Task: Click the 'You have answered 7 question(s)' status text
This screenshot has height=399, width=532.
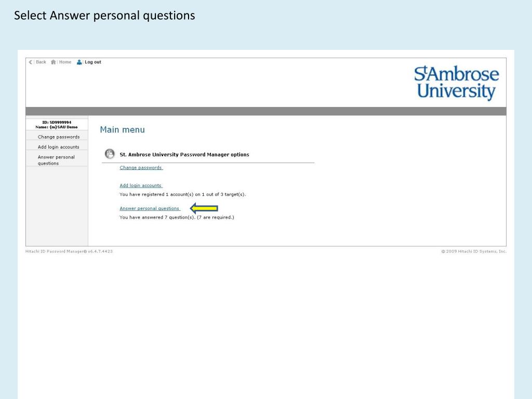Action: click(x=177, y=217)
